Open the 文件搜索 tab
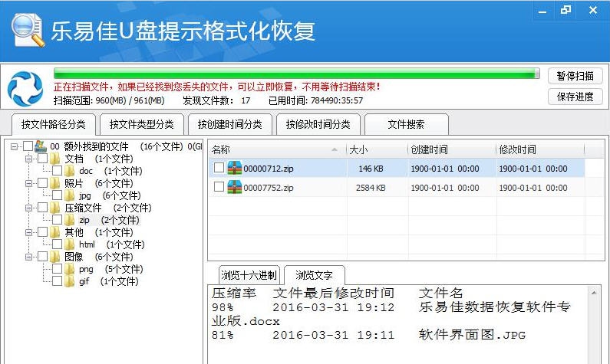This screenshot has height=364, width=610. 406,124
